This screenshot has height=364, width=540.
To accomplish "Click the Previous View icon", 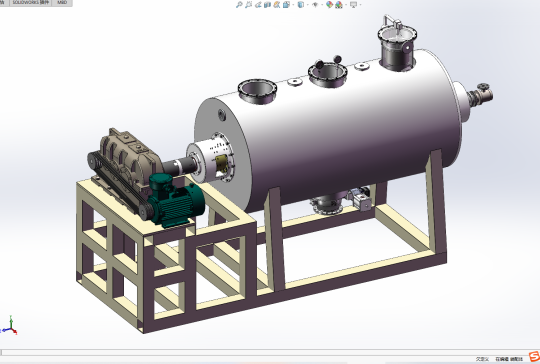I will 258,4.
